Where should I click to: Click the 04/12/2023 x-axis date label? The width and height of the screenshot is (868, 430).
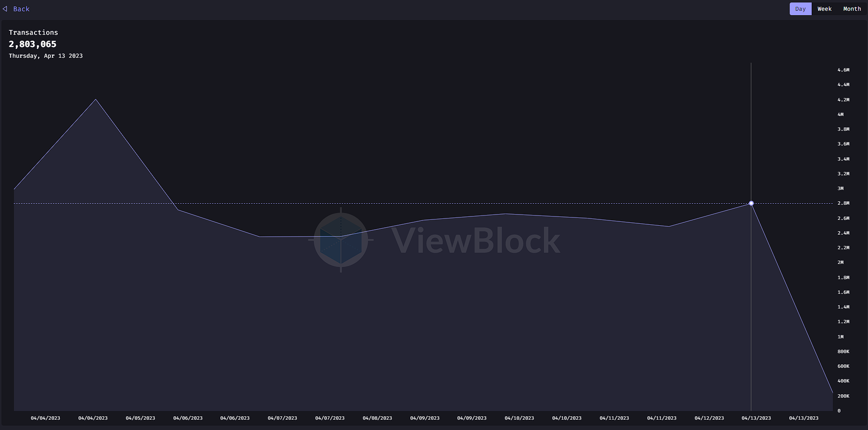point(709,418)
